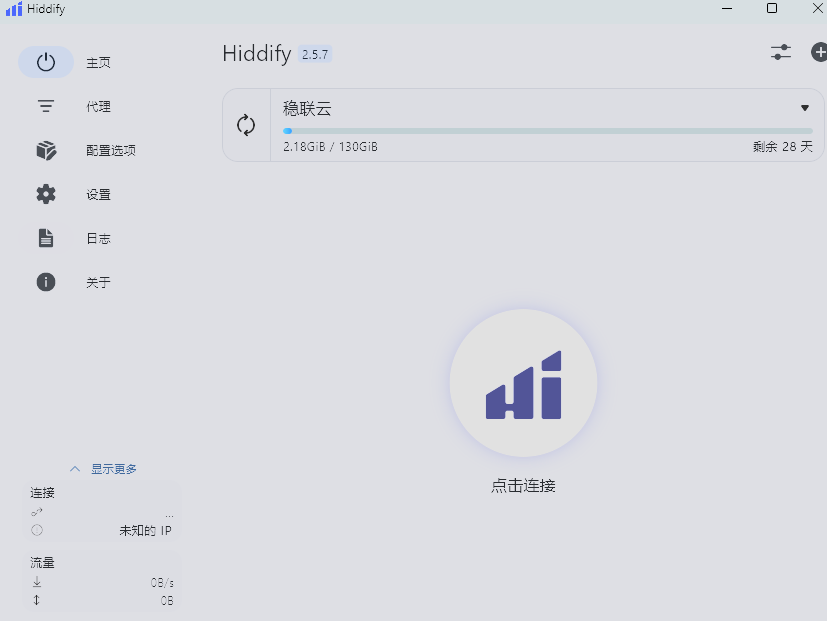Click the Hiddify connect power button
This screenshot has width=827, height=621.
point(523,384)
